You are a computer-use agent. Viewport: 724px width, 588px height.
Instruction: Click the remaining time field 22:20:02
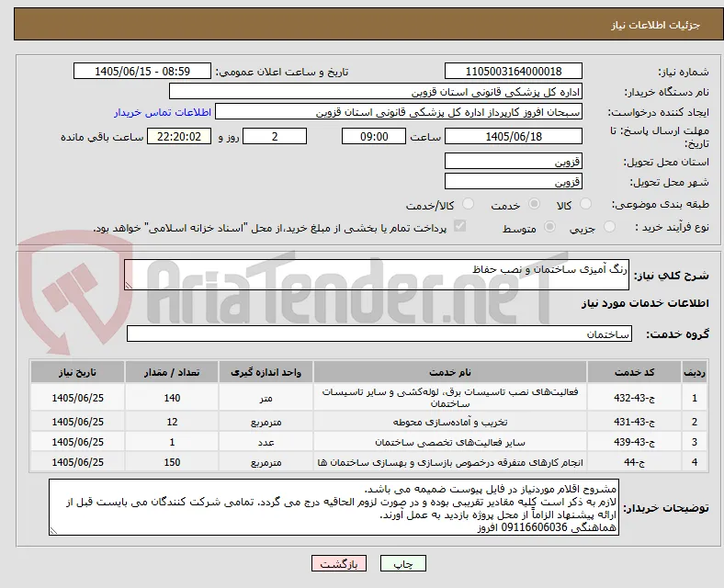(x=179, y=136)
